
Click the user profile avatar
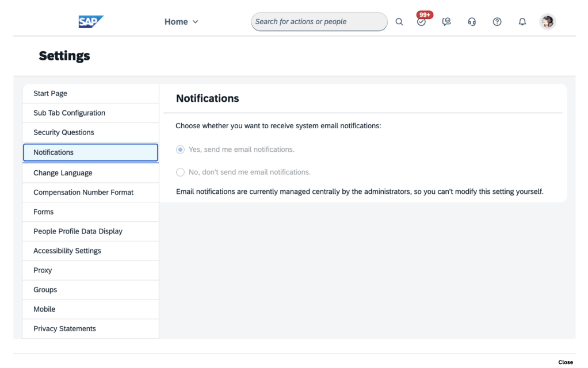pos(547,22)
